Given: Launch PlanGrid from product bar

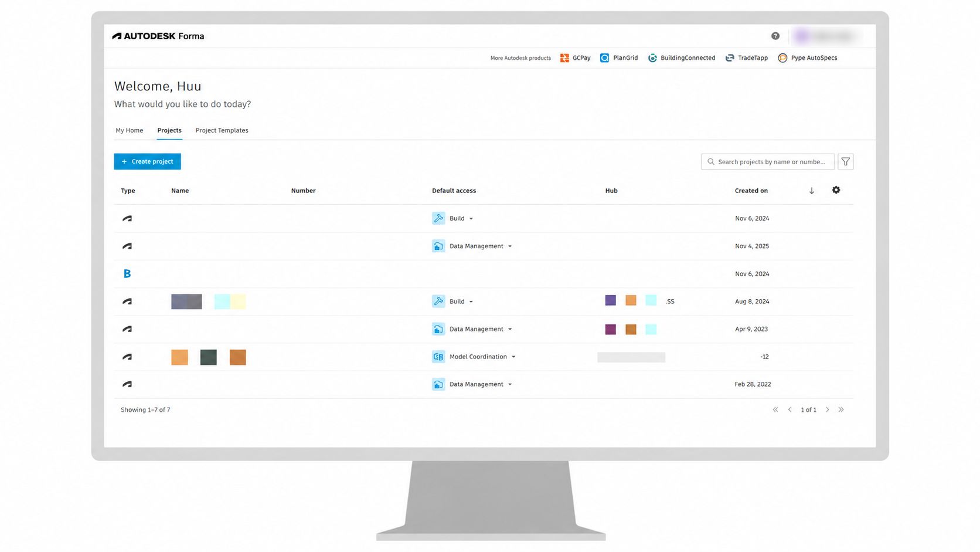Looking at the screenshot, I should [x=619, y=58].
